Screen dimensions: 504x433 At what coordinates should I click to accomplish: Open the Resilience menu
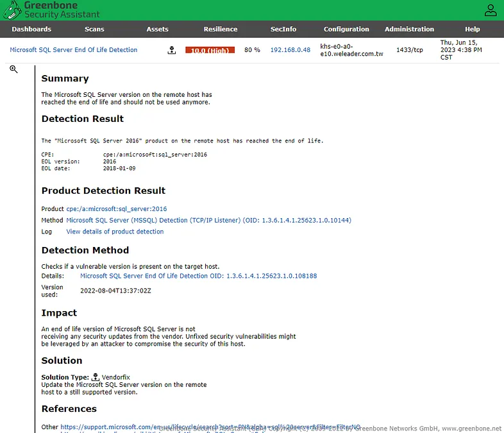221,30
